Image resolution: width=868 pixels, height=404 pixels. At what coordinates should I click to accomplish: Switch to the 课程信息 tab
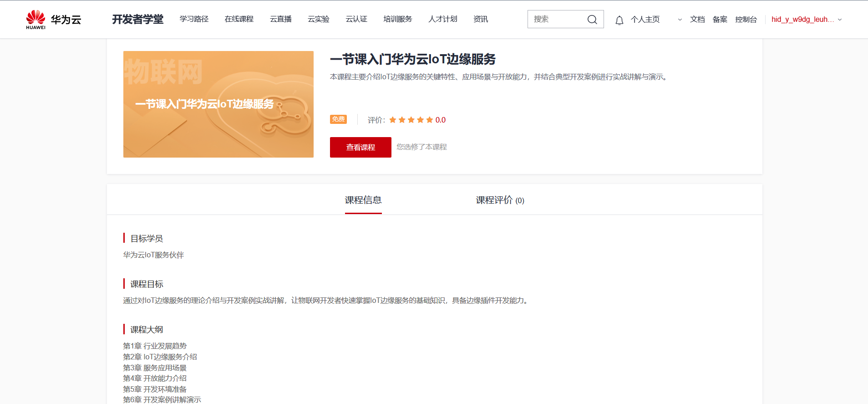[363, 200]
